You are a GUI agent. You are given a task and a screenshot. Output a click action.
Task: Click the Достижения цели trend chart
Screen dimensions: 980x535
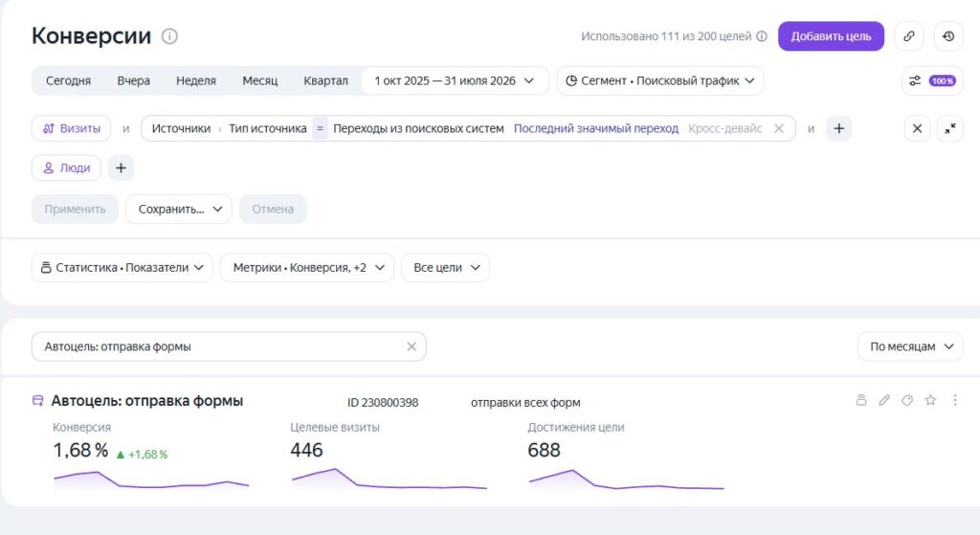(x=626, y=479)
